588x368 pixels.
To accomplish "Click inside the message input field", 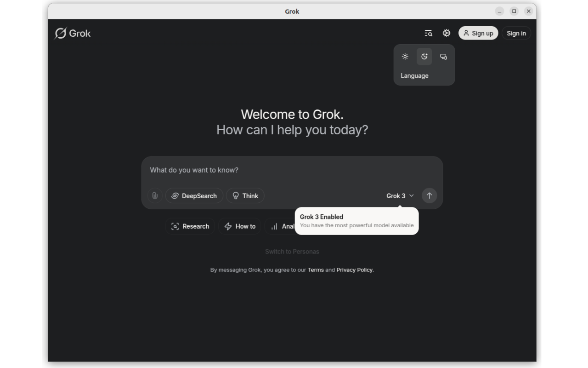I will [x=276, y=170].
